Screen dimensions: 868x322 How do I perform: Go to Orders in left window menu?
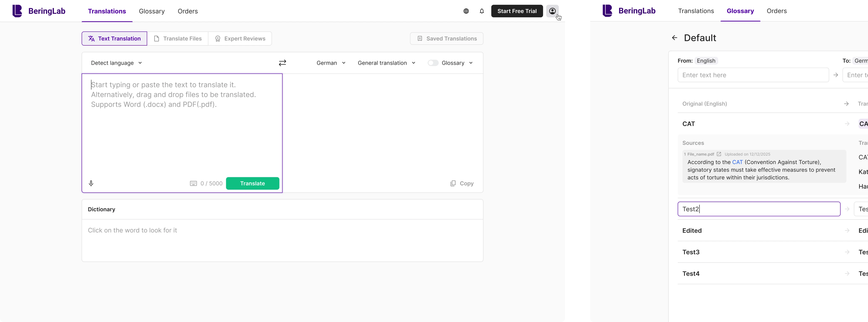tap(188, 11)
